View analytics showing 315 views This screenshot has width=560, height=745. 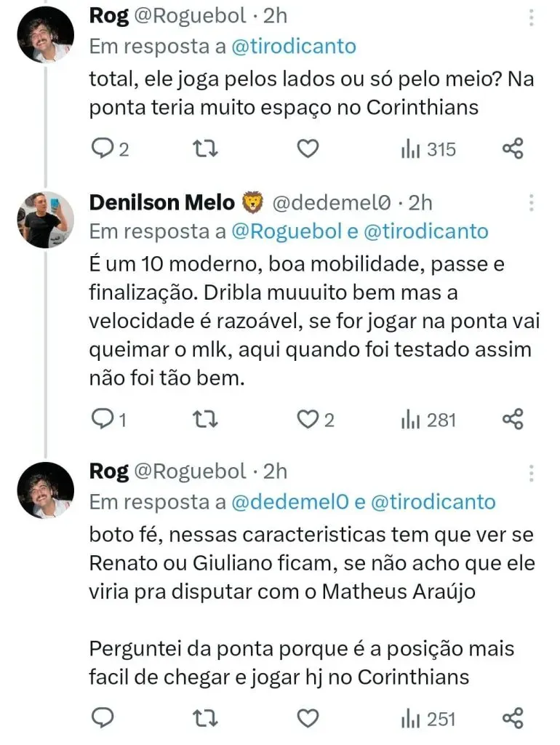pos(428,149)
